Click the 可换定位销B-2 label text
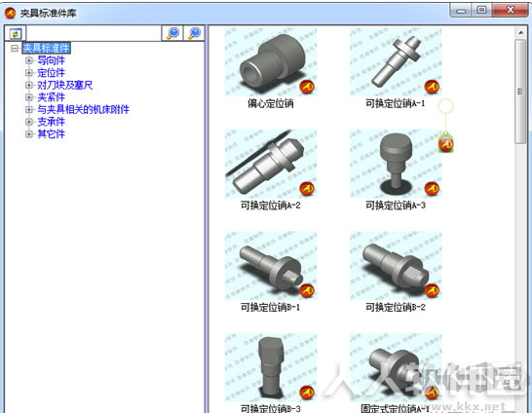The width and height of the screenshot is (532, 413). point(396,307)
